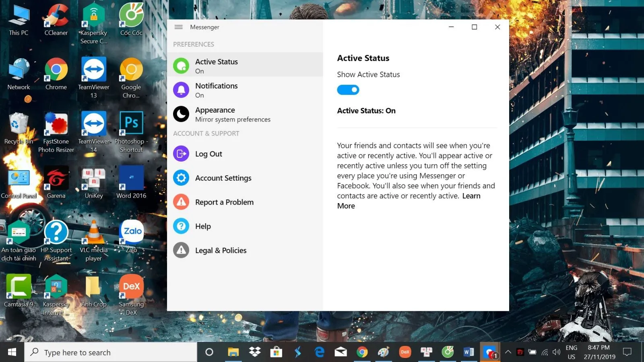Select Cốc Cốc browser shortcut

131,20
